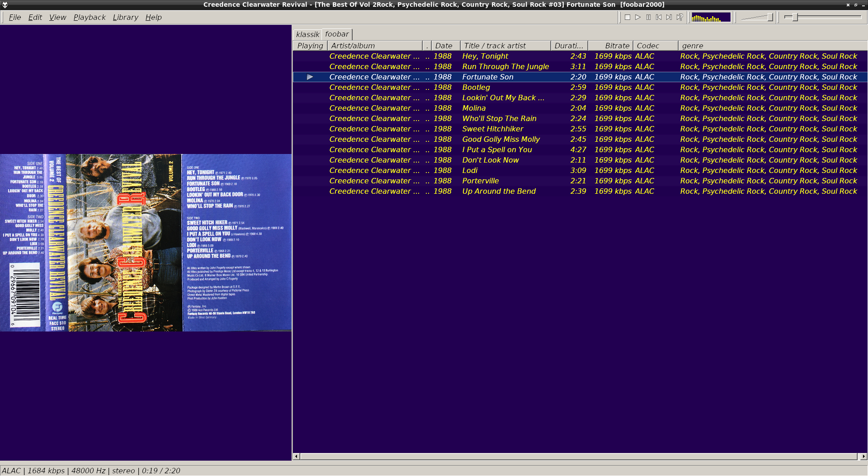Pause the current track

[x=648, y=17]
